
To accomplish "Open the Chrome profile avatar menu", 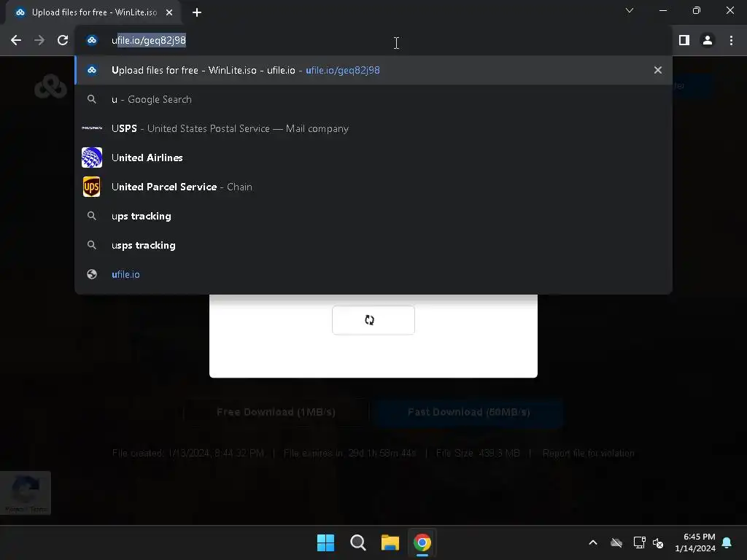I will click(x=708, y=41).
